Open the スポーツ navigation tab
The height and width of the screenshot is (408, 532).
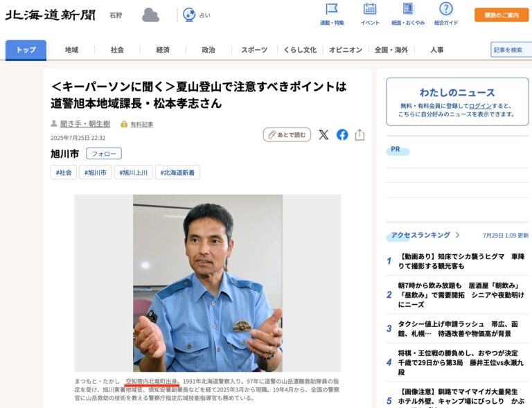[x=254, y=50]
